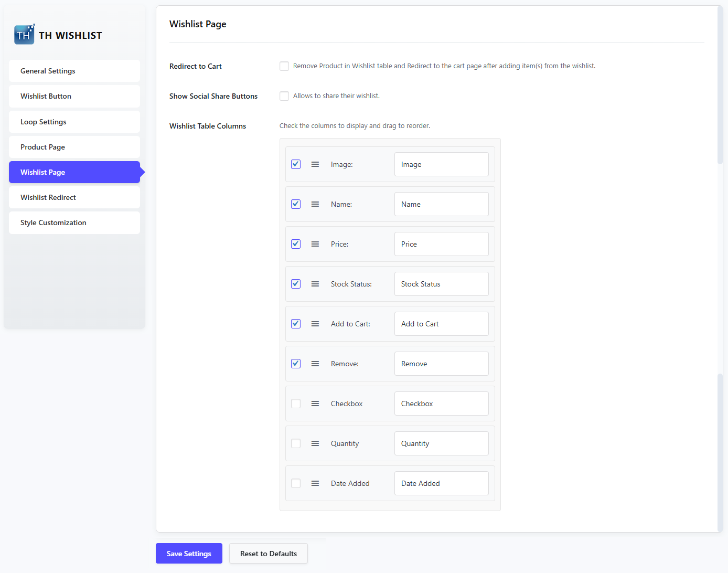The width and height of the screenshot is (728, 573).
Task: Uncheck the Image column checkbox
Action: click(296, 164)
